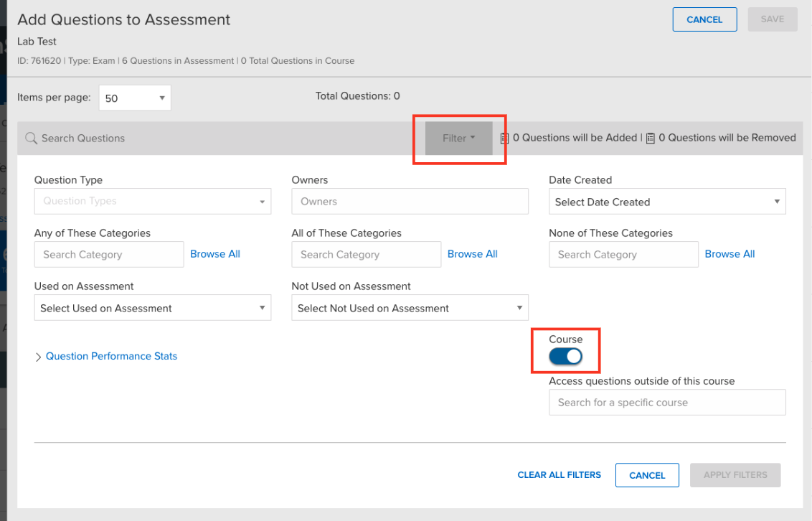Open the Question Types dropdown
Screen dimensions: 812x521
(152, 201)
